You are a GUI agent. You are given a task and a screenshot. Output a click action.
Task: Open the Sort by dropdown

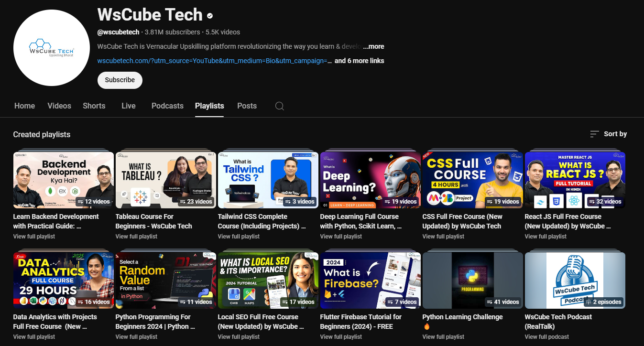pyautogui.click(x=608, y=134)
